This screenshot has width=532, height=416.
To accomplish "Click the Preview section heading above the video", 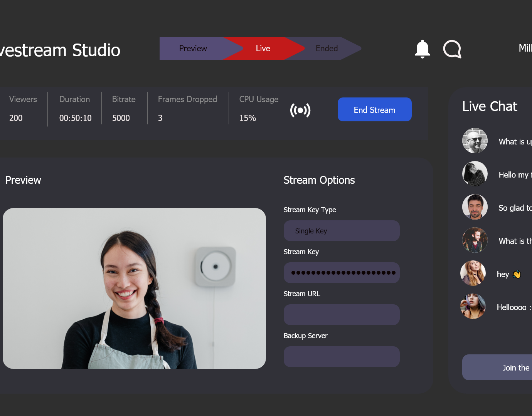I will 23,180.
